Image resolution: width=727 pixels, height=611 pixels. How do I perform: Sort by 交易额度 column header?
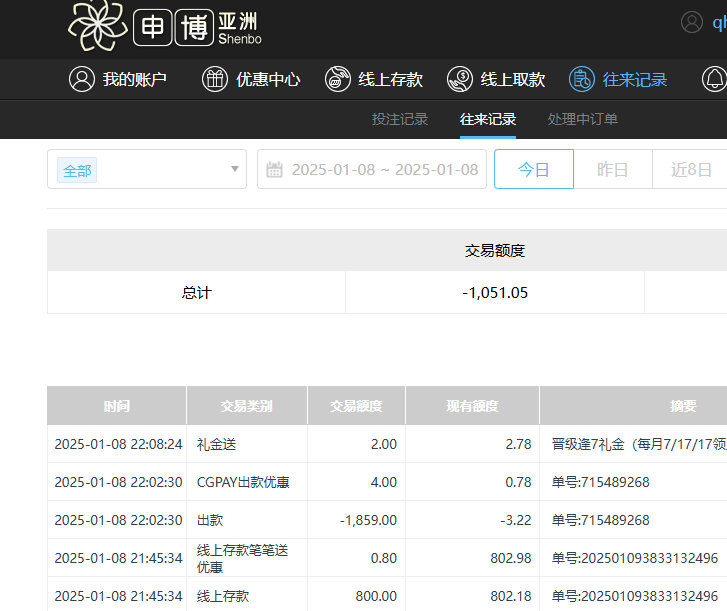[356, 406]
